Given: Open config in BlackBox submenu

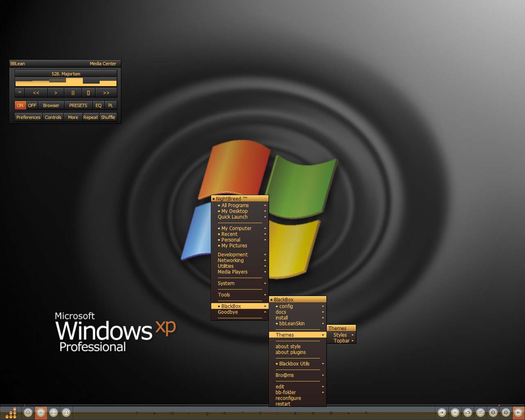Looking at the screenshot, I should pyautogui.click(x=298, y=306).
